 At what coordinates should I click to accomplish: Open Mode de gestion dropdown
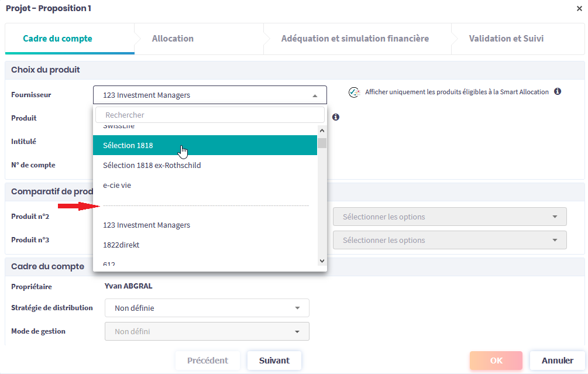pos(207,331)
